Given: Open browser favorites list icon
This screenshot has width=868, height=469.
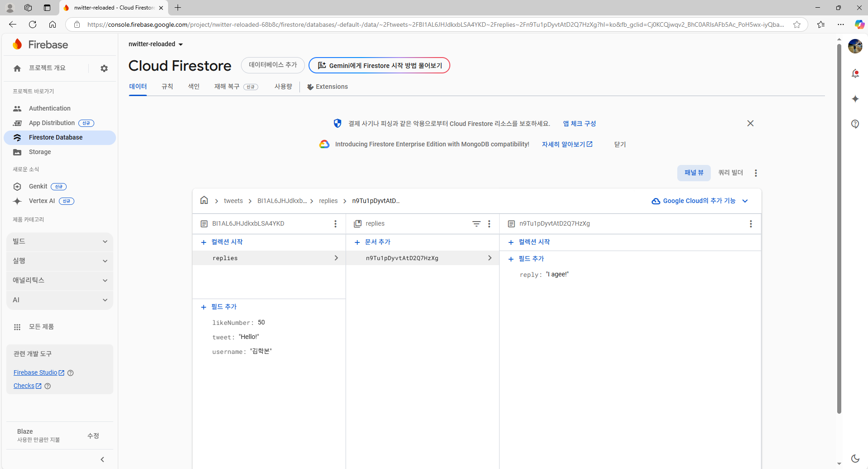Looking at the screenshot, I should coord(821,24).
